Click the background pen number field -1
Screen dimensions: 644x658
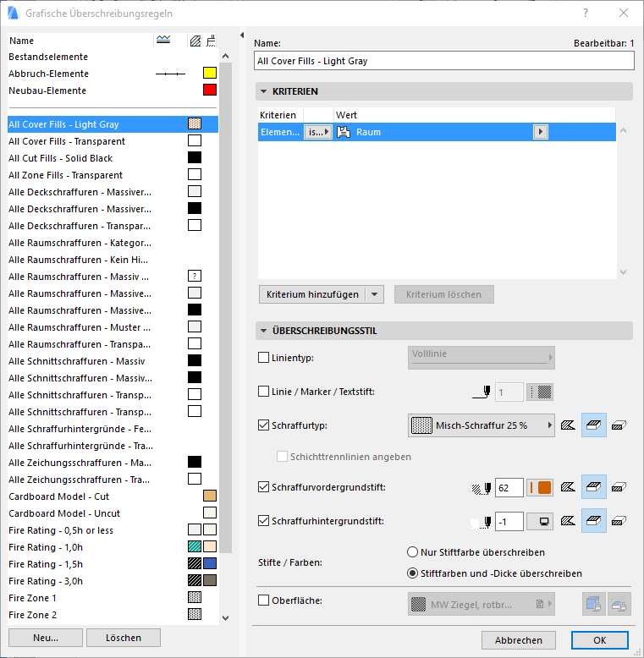509,522
